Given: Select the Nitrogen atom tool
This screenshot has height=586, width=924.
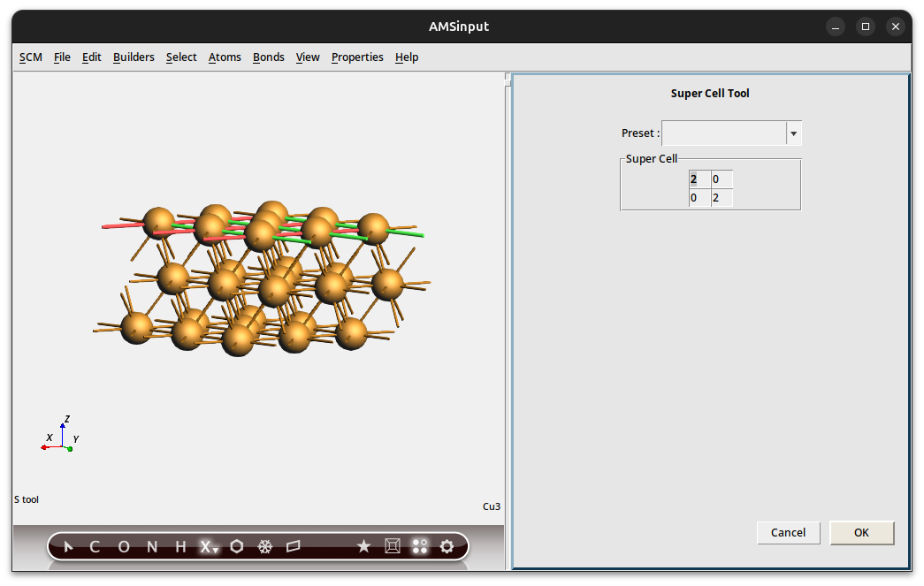Looking at the screenshot, I should coord(151,546).
